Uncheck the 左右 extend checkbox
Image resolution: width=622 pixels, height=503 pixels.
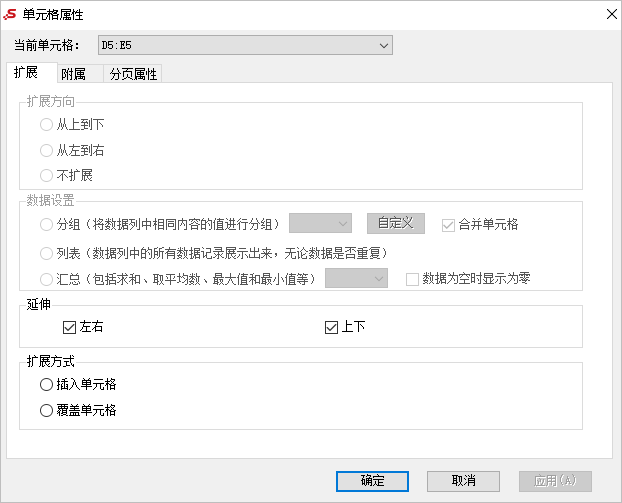click(69, 327)
